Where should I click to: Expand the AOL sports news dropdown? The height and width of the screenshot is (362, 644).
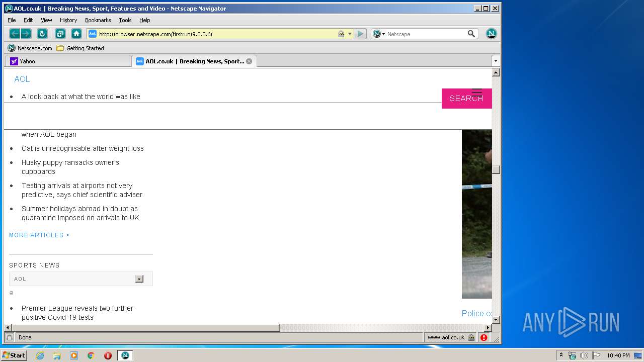[x=139, y=279]
